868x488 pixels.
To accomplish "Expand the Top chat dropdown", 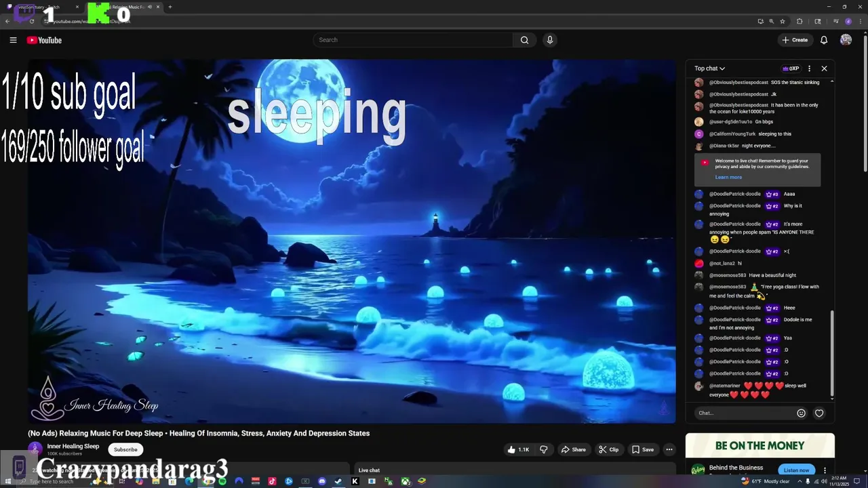I will tap(709, 68).
